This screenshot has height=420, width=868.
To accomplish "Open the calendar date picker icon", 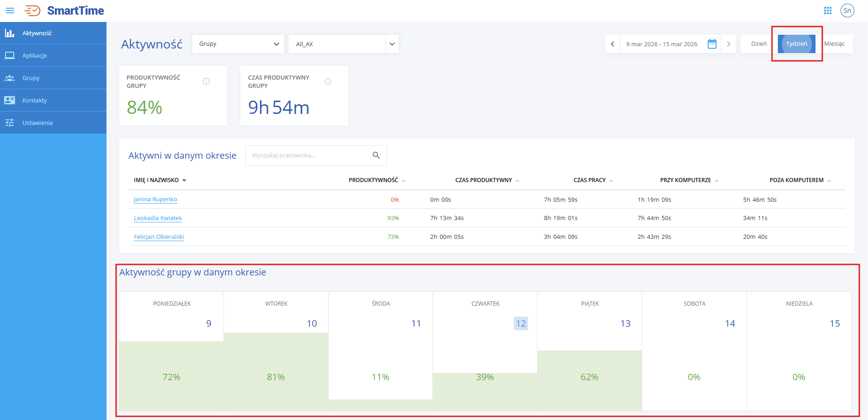I will [x=712, y=44].
